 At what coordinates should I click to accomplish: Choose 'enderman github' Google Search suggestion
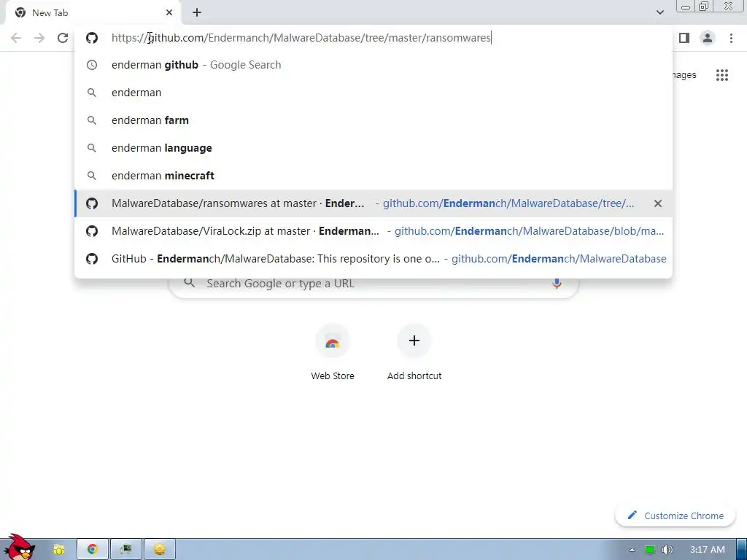pos(373,65)
